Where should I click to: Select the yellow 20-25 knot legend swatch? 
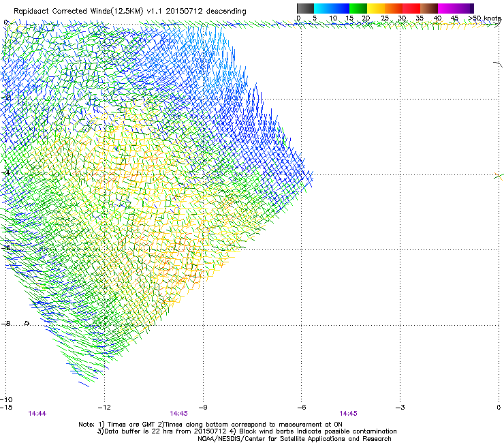point(376,8)
